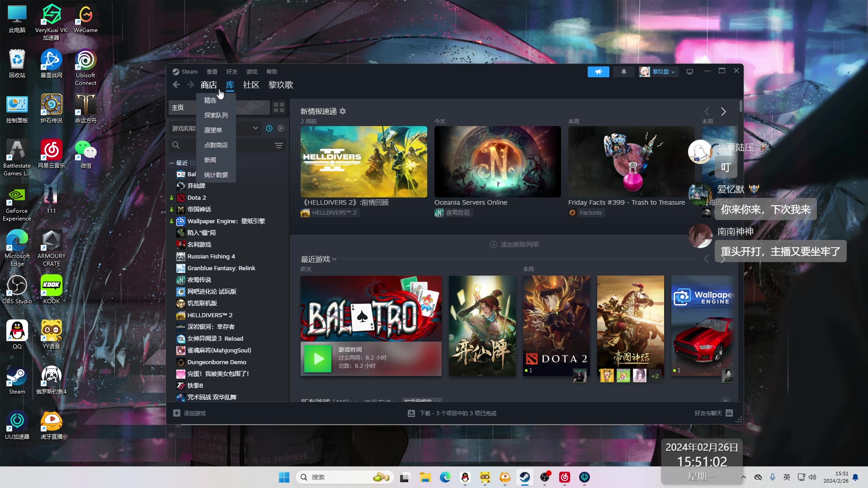
Task: Open advanced filter options in library search
Action: pyautogui.click(x=279, y=145)
